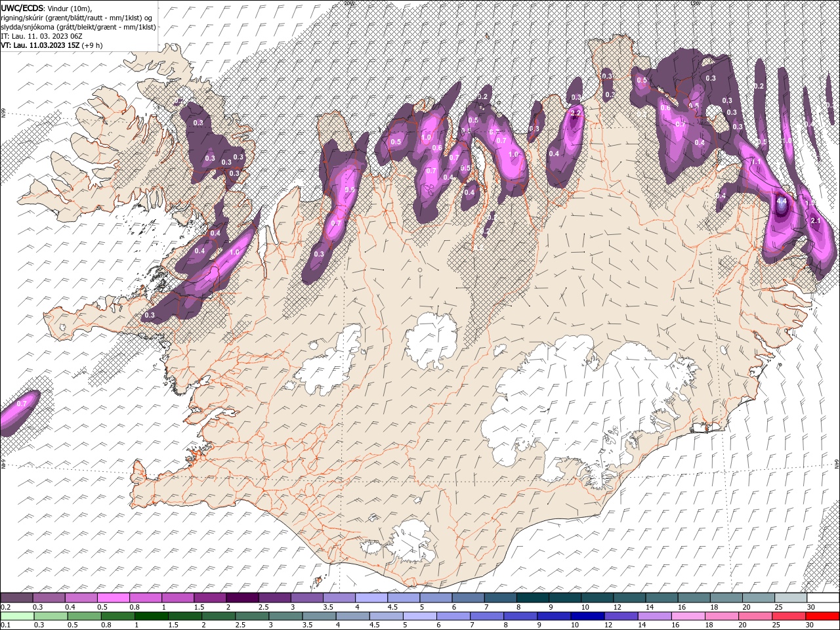Viewport: 840px width, 630px height.
Task: Select the 'Vindur (10m),' header text
Action: coord(70,8)
